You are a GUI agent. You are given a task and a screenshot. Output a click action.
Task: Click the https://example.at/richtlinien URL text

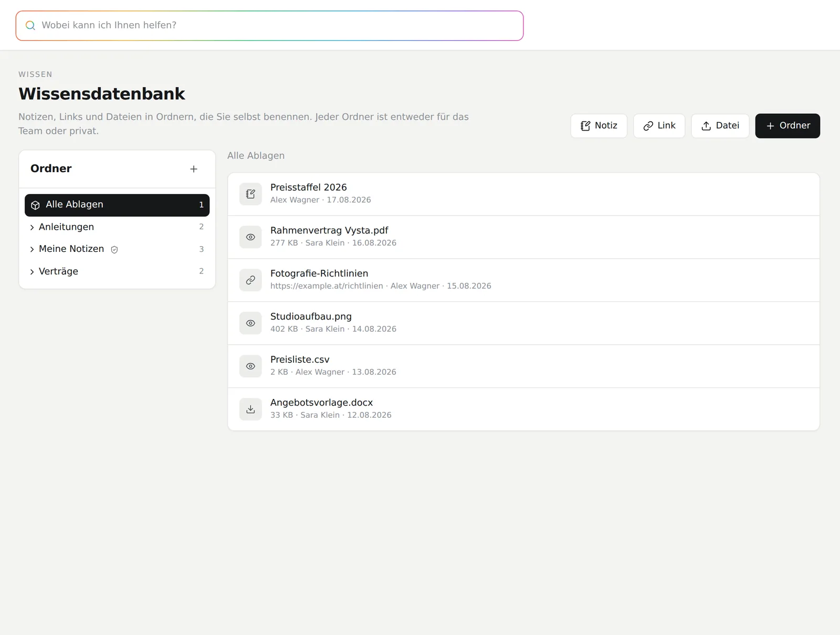point(327,286)
